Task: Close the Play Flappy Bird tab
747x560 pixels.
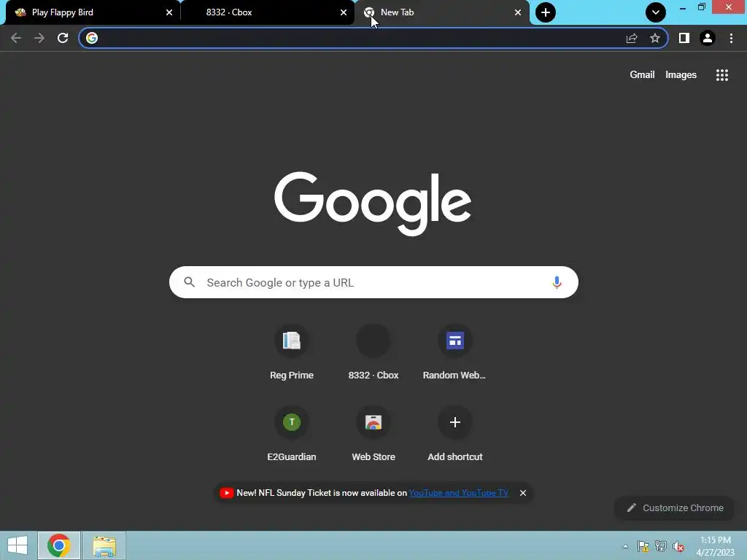Action: tap(169, 12)
